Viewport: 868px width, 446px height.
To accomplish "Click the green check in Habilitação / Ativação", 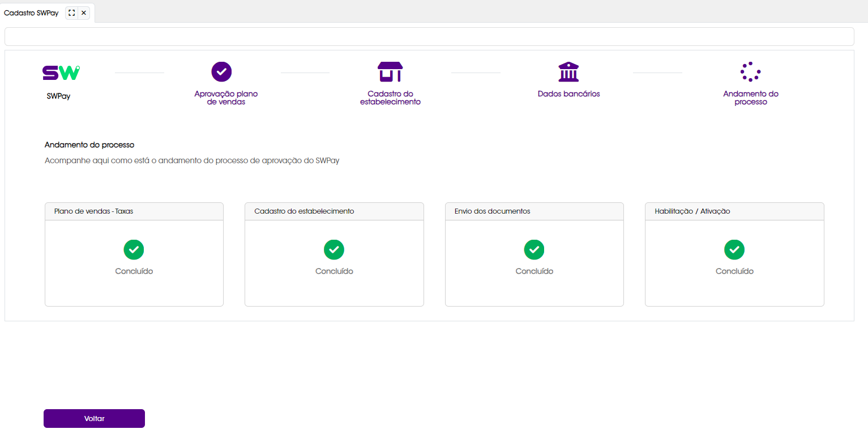I will (734, 249).
